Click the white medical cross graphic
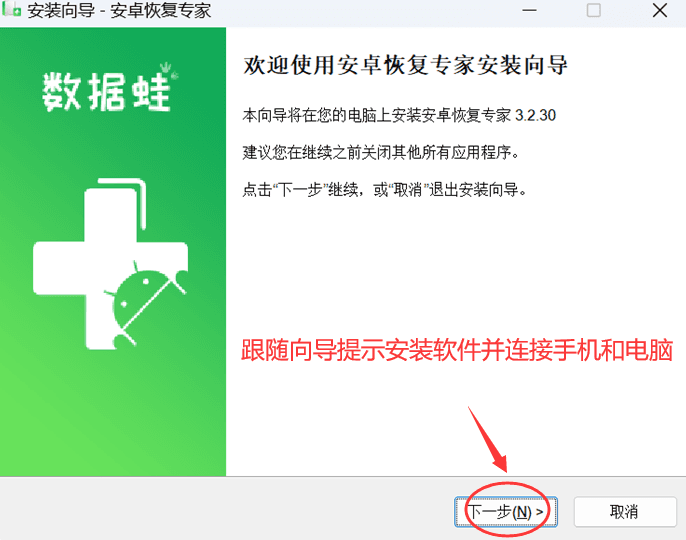 tap(110, 268)
